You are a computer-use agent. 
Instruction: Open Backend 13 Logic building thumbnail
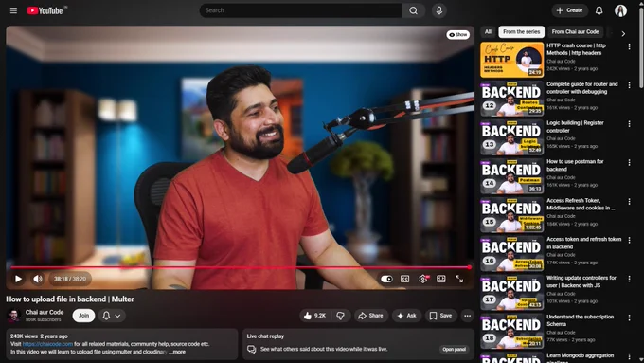(511, 137)
